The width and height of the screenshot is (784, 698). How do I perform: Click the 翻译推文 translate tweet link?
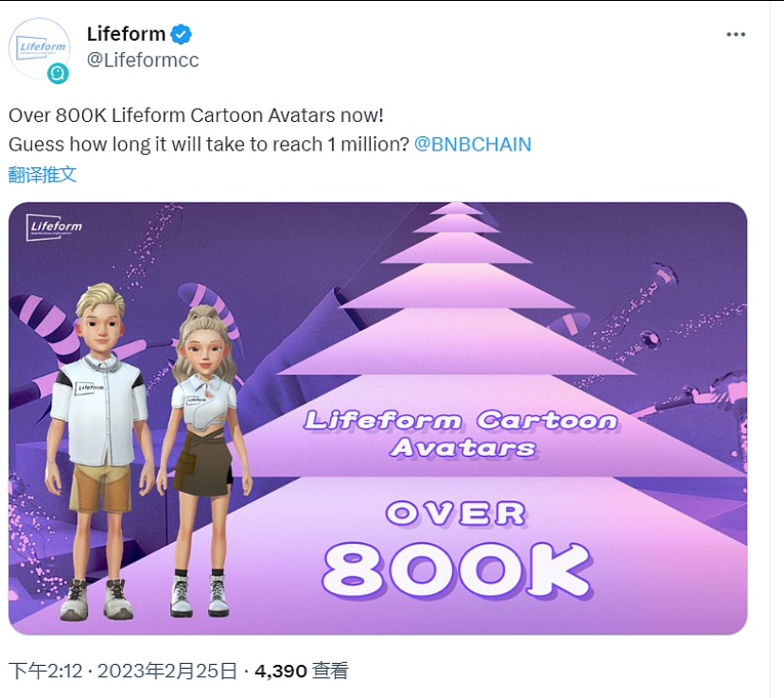[x=43, y=174]
